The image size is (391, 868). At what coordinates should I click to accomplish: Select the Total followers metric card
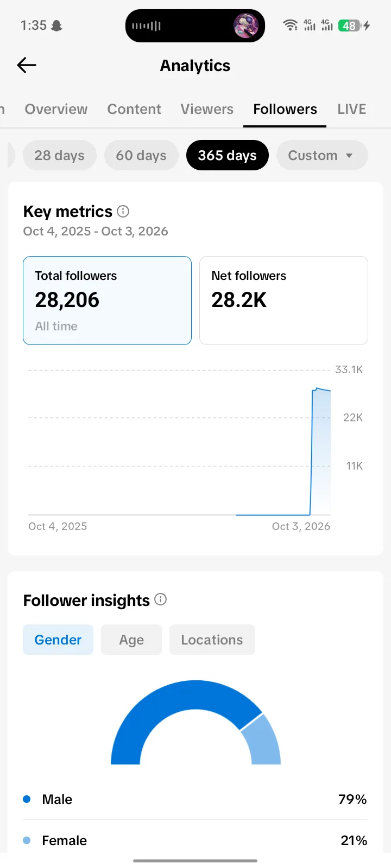[x=107, y=301]
